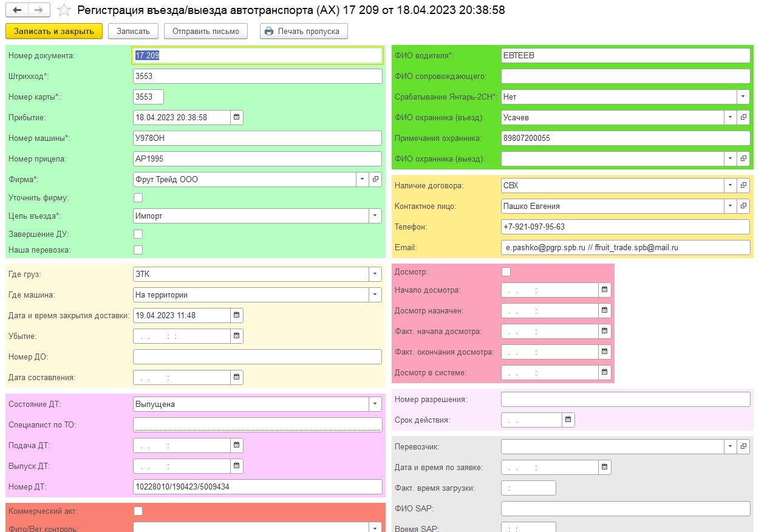The image size is (770, 532).
Task: Open calendar for Срок действия field
Action: point(568,420)
